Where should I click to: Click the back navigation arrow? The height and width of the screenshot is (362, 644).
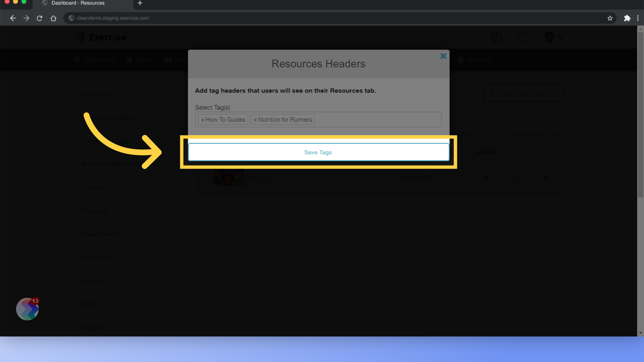[13, 18]
